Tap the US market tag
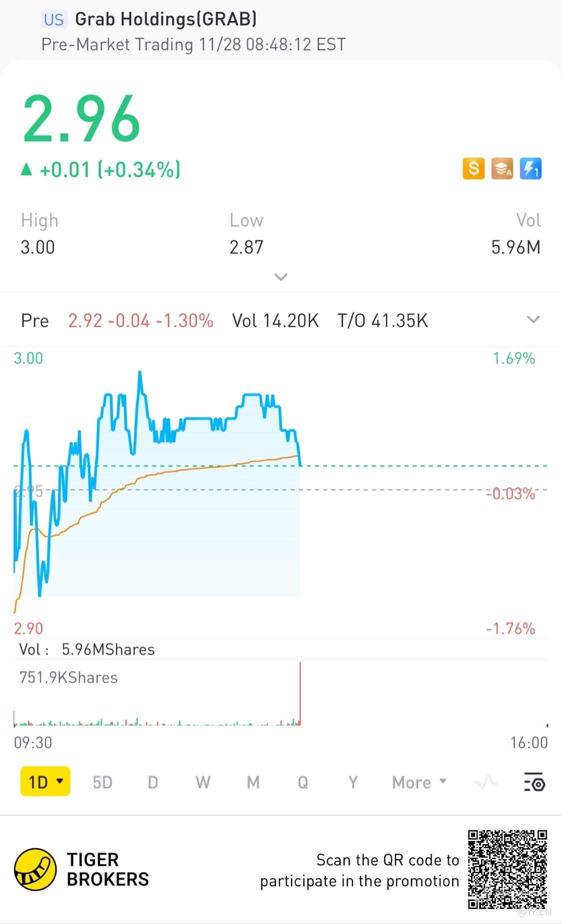Screen dimensions: 562x924 [x=53, y=19]
